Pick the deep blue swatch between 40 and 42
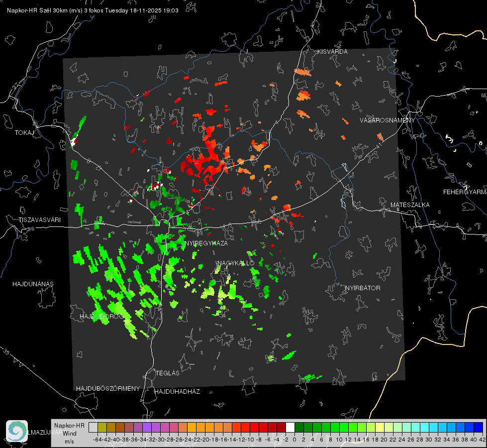Image resolution: width=487 pixels, height=448 pixels. 479,428
